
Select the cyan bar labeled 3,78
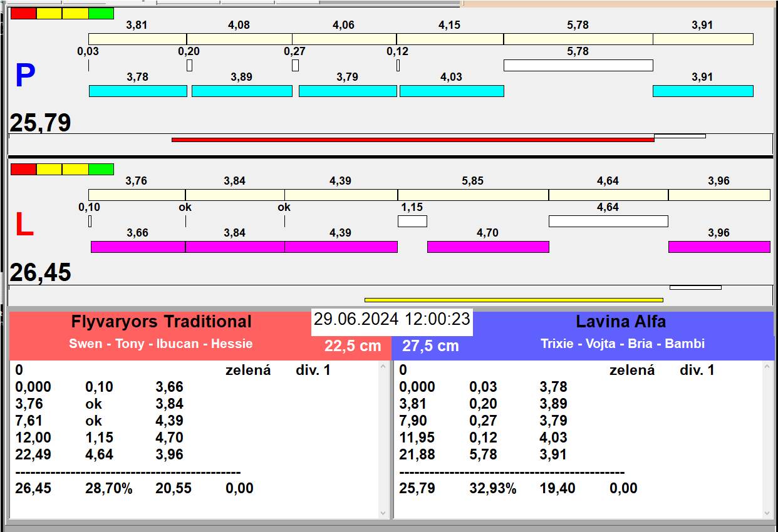[x=138, y=91]
